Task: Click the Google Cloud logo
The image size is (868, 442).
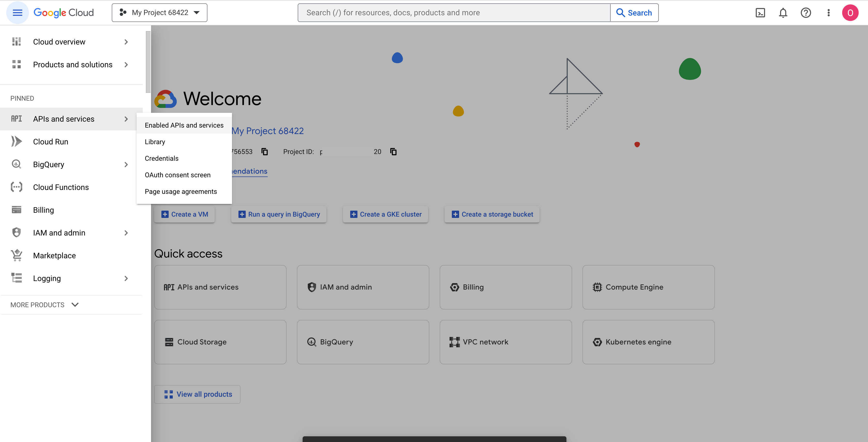Action: [64, 13]
